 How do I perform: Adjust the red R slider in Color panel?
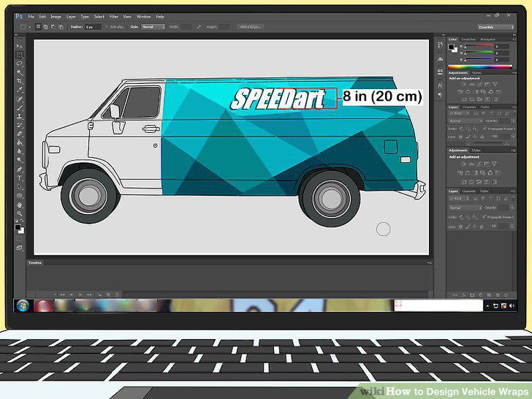pyautogui.click(x=479, y=46)
